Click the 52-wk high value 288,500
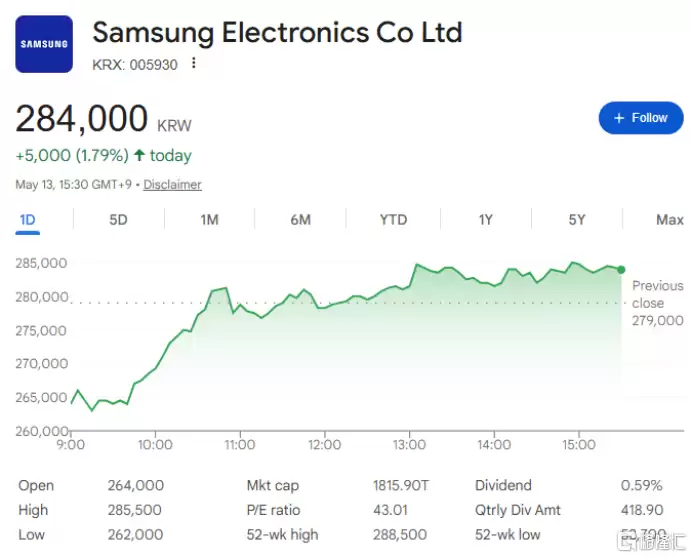The height and width of the screenshot is (558, 692). (x=400, y=535)
